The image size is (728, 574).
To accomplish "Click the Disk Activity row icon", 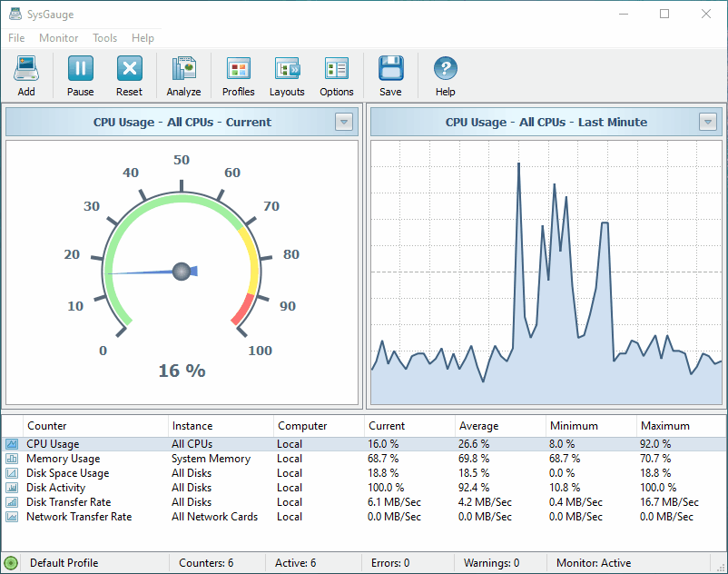I will coord(12,488).
